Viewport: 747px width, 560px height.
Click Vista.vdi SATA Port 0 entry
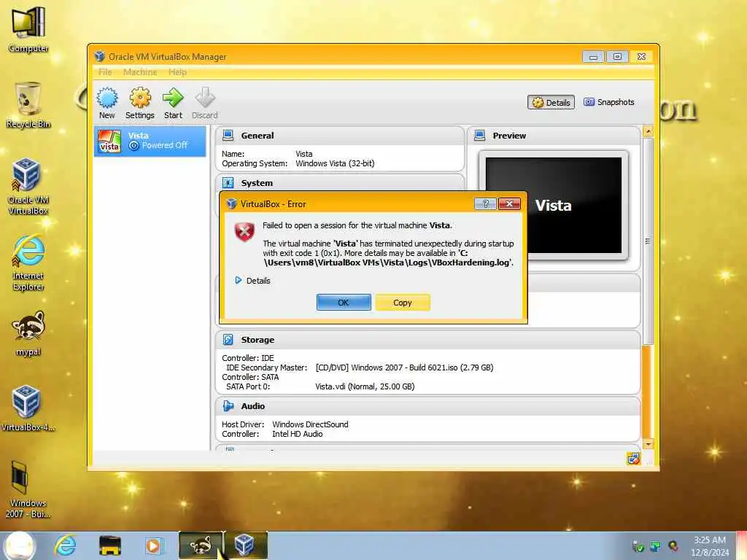pos(365,386)
